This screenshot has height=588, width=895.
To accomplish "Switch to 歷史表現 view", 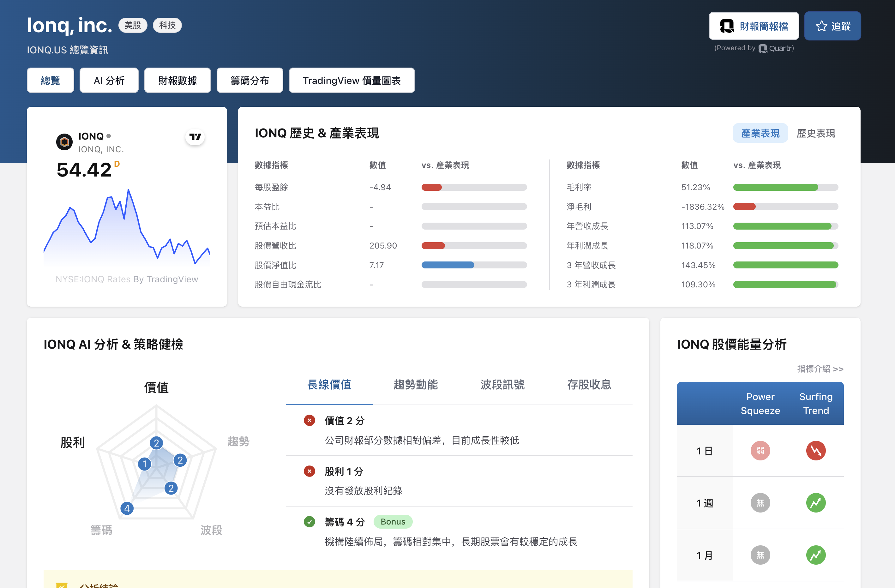I will pyautogui.click(x=815, y=133).
